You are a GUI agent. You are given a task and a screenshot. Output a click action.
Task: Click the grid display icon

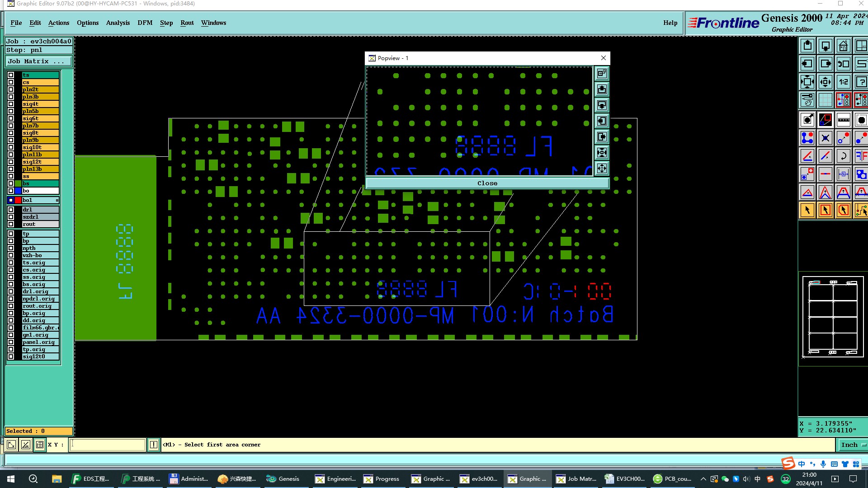point(825,100)
